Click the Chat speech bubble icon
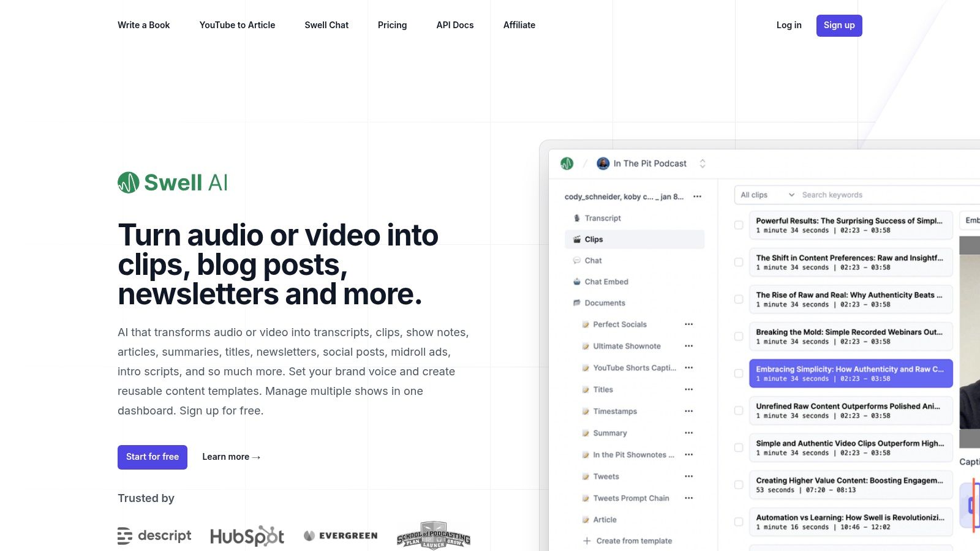 [577, 261]
